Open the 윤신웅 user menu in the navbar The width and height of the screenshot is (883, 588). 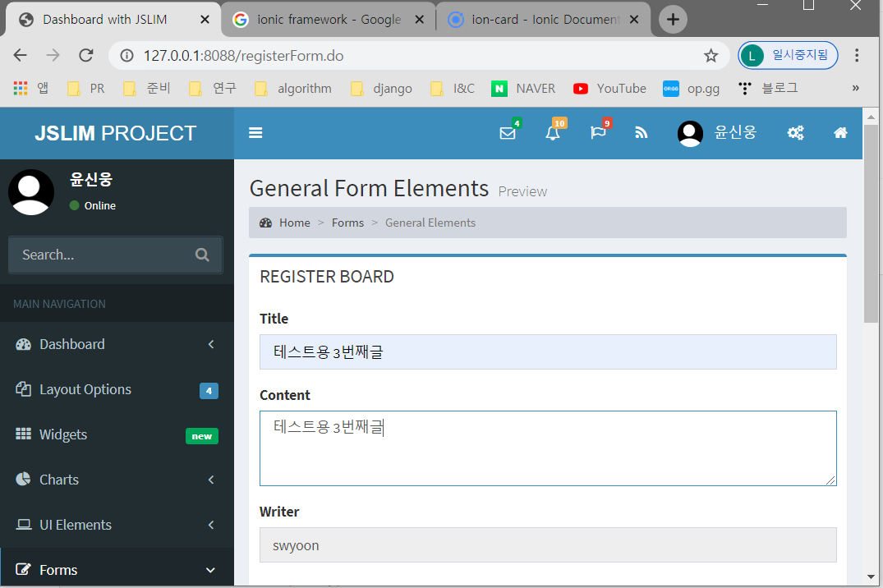[717, 133]
